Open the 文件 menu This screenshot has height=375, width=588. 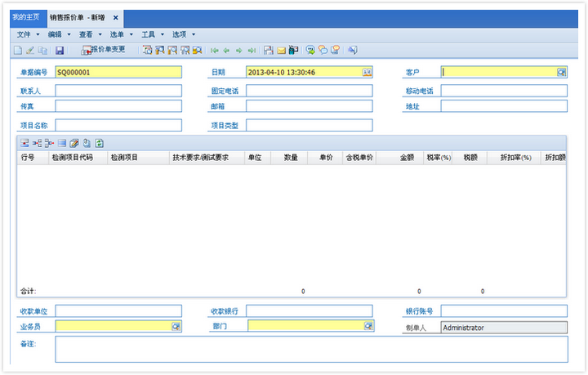click(28, 34)
